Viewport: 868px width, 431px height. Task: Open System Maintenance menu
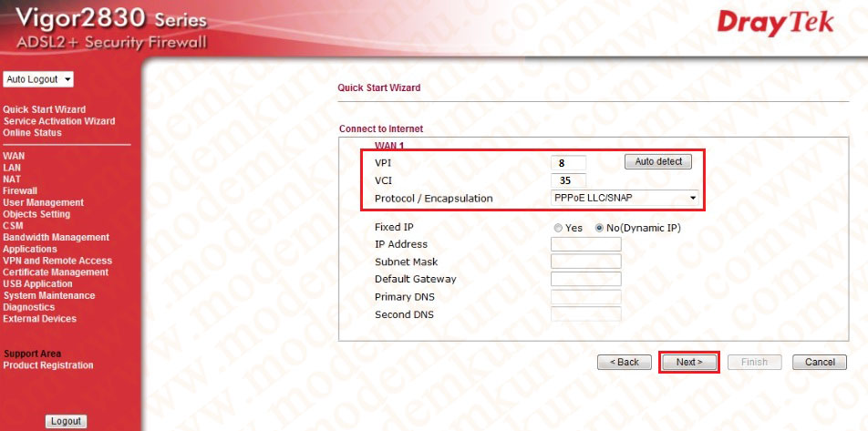coord(48,295)
